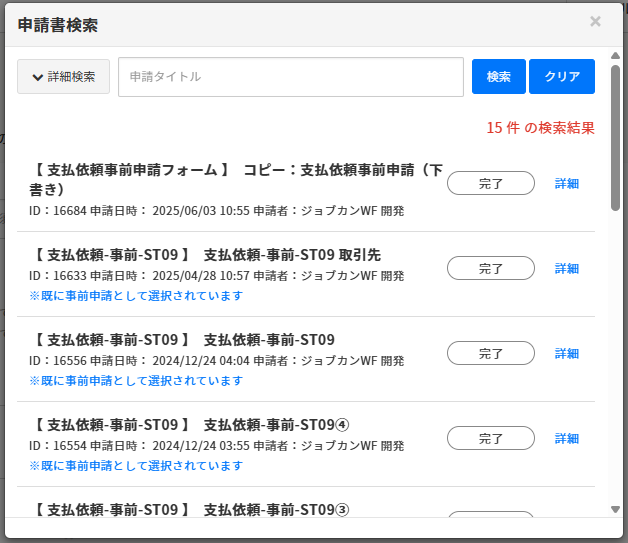This screenshot has height=543, width=628.
Task: Open 詳細 for application ID 16556
Action: click(x=567, y=353)
